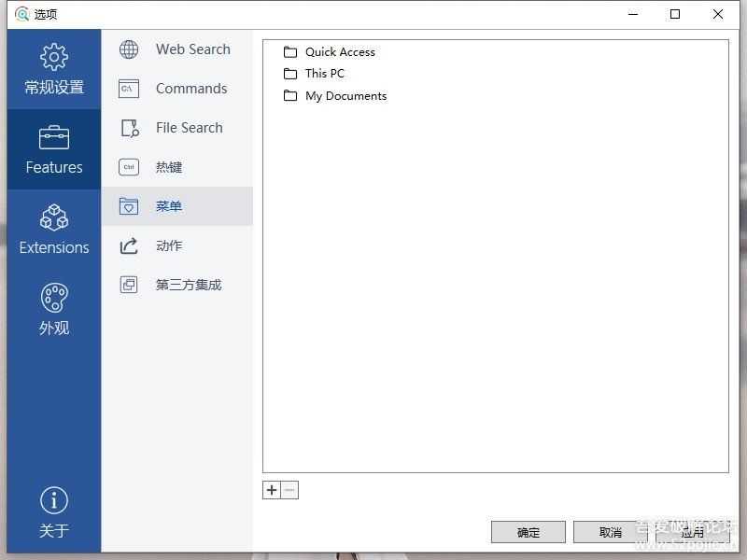The height and width of the screenshot is (560, 747).
Task: Open the 关于 info section
Action: (x=54, y=512)
